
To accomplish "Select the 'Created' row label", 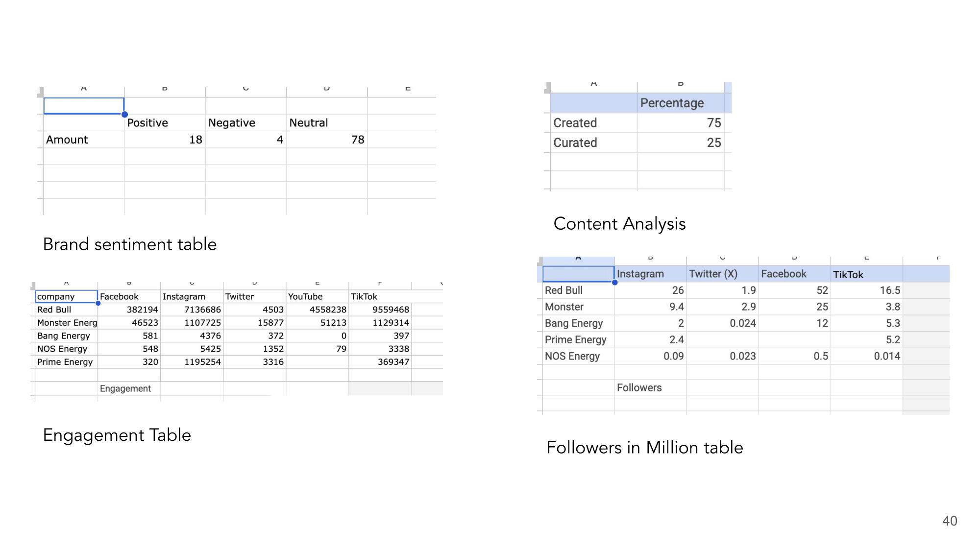I will point(593,123).
